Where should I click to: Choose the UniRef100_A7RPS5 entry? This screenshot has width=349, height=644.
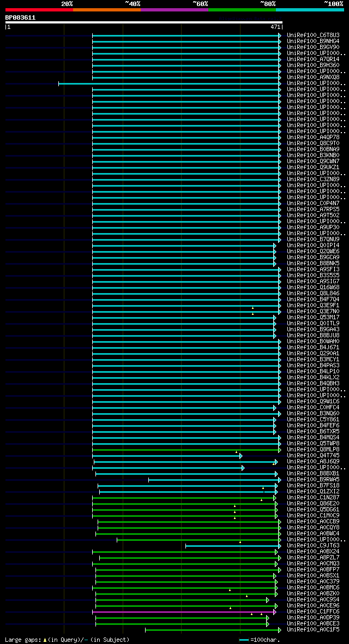click(313, 210)
